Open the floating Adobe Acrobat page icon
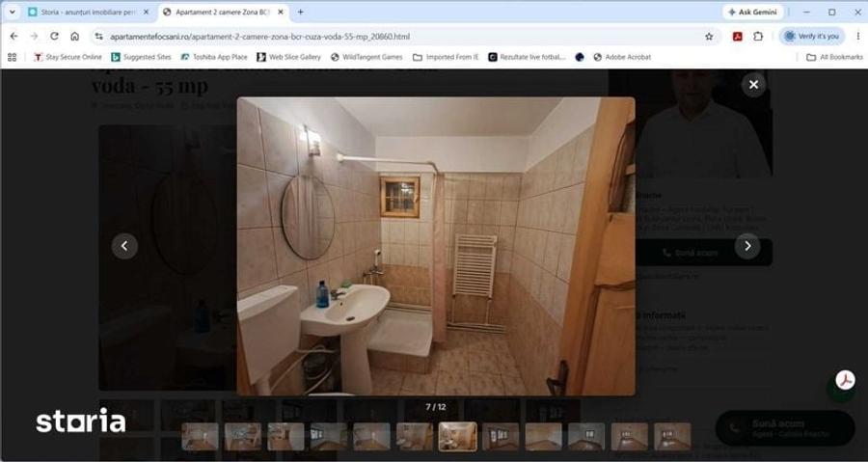This screenshot has width=868, height=462. pyautogui.click(x=845, y=380)
